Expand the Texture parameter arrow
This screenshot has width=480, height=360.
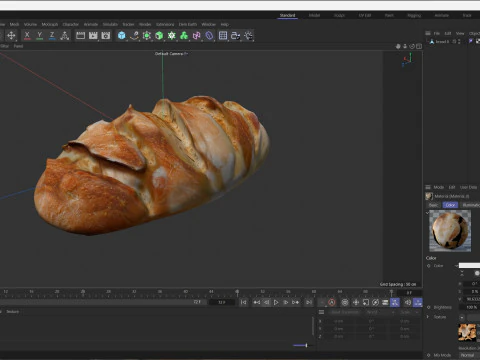(x=428, y=317)
